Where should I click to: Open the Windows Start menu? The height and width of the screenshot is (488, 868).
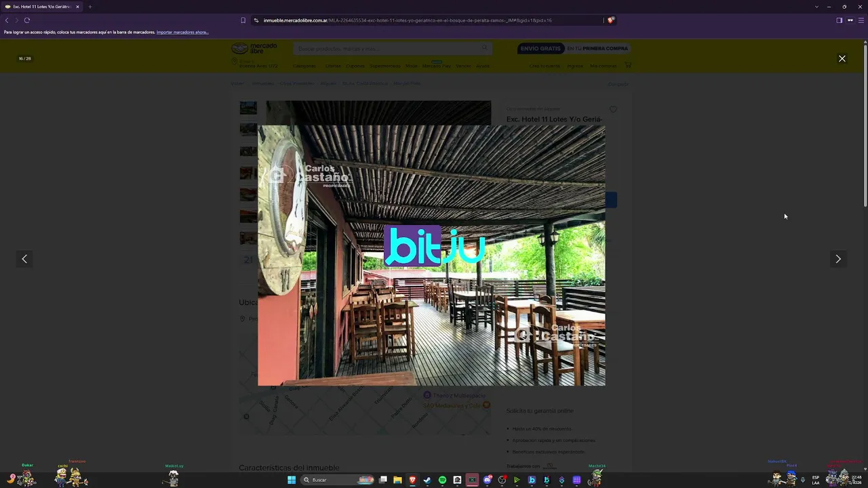(x=292, y=480)
